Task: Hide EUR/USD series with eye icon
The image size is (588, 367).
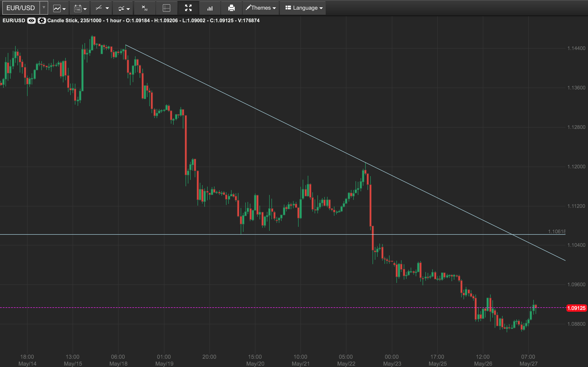Action: click(31, 21)
